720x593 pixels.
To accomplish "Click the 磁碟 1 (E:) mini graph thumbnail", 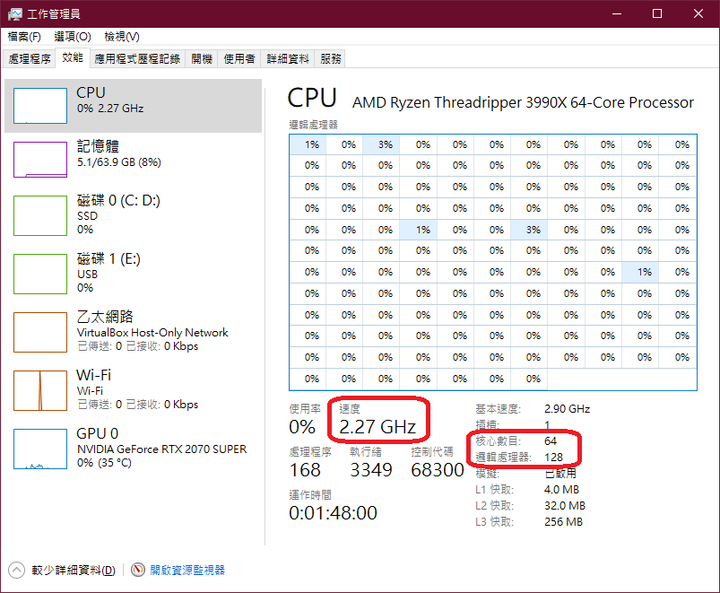I will coord(40,274).
